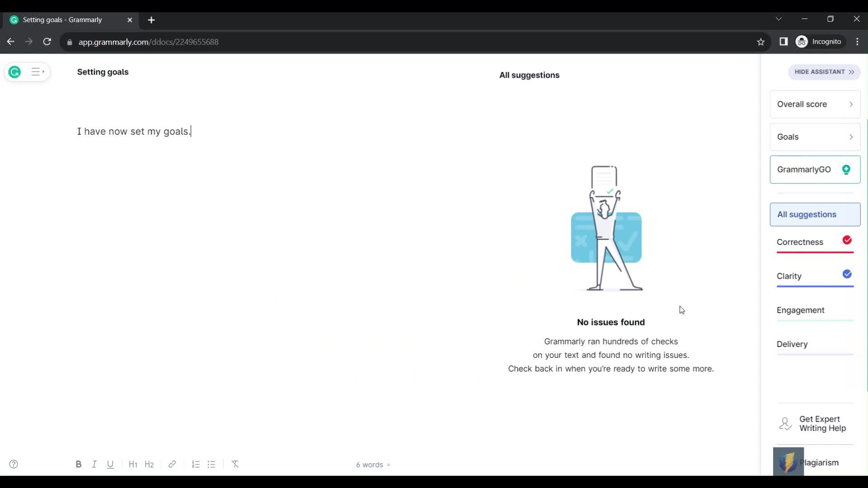Expand Goals settings panel
Viewport: 868px width, 488px height.
815,136
